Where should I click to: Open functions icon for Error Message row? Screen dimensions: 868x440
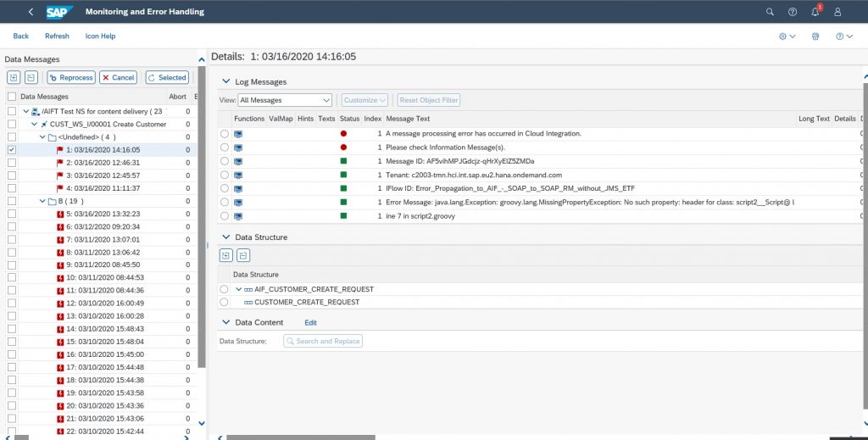pos(238,203)
